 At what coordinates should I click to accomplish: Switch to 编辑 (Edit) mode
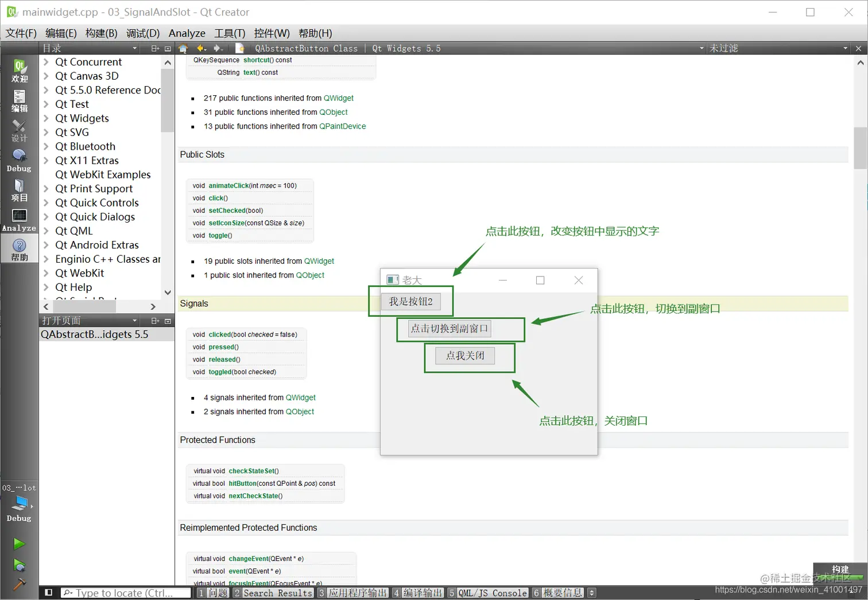(x=19, y=101)
